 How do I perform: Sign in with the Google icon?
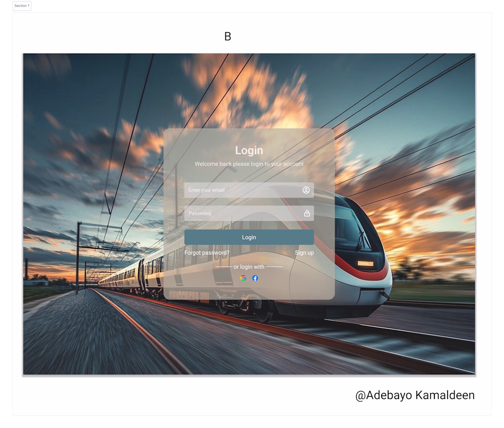pos(243,278)
